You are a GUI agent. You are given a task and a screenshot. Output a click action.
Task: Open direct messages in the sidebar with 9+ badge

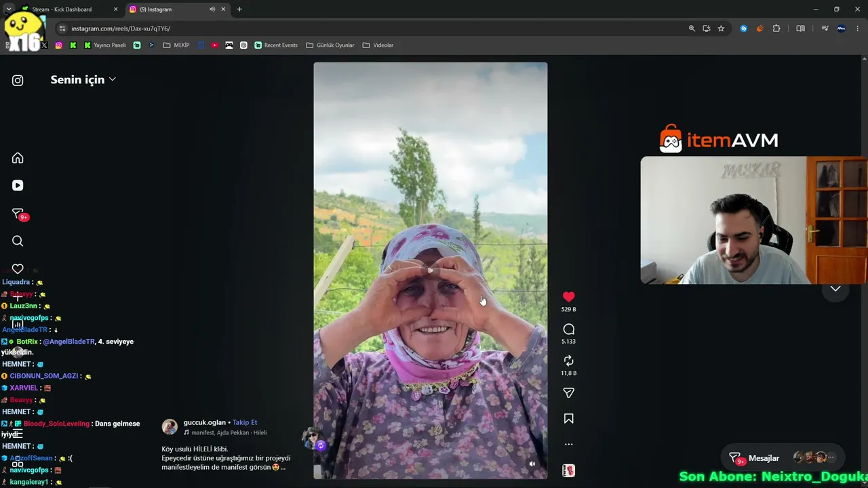tap(18, 214)
